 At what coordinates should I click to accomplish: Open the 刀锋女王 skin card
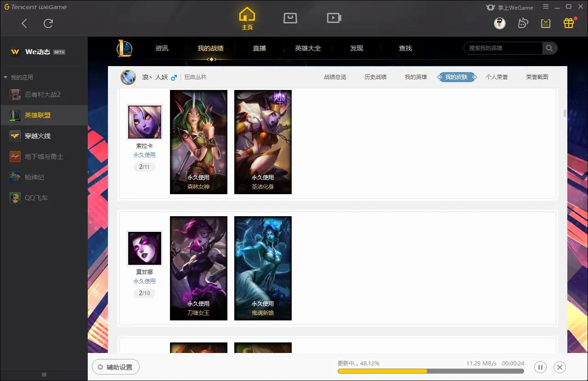coord(198,268)
